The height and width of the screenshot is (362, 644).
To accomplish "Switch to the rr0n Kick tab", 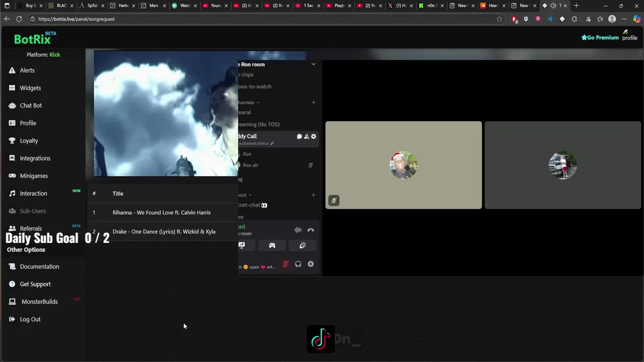I will coord(430,6).
